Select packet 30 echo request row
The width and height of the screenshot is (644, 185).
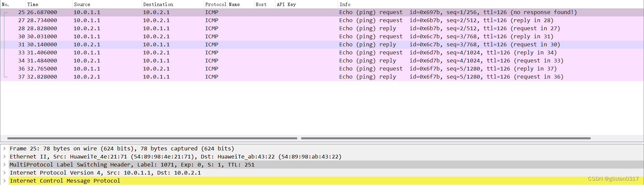(322, 37)
